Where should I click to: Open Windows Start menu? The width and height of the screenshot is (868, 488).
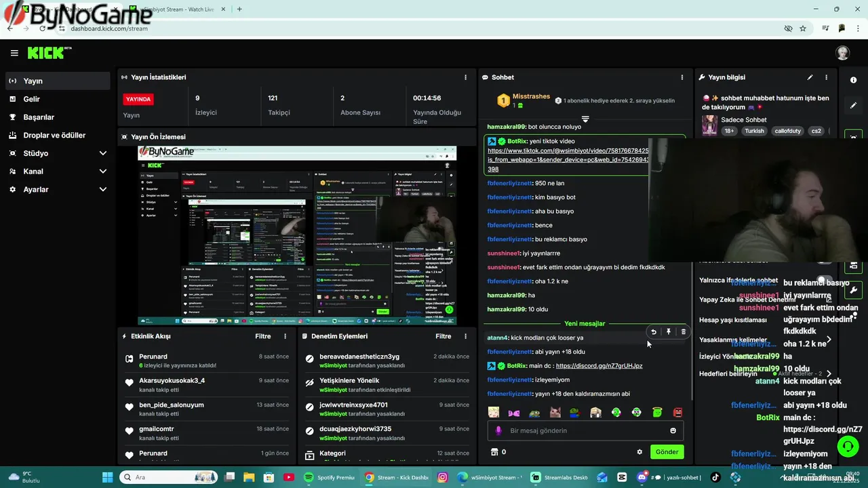point(108,477)
